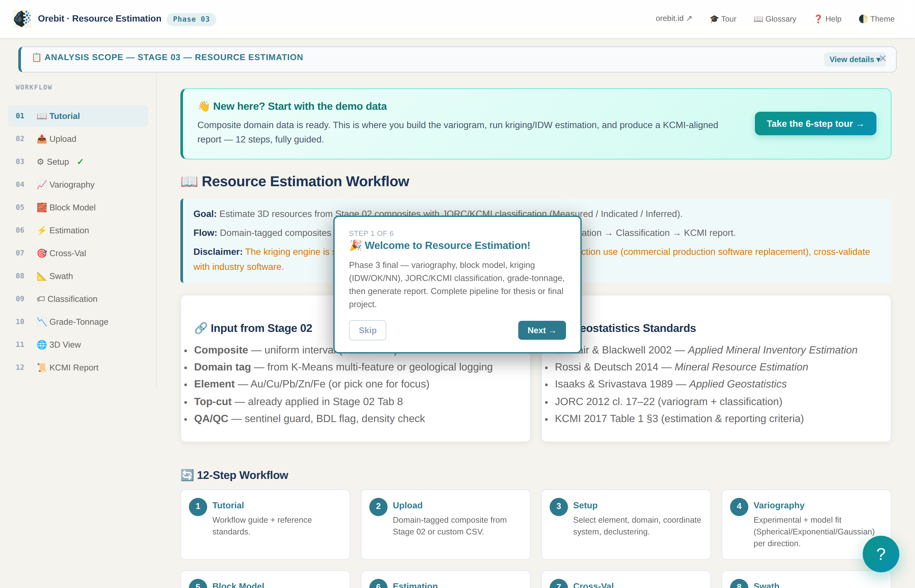Go to Upload step in sidebar

tap(78, 139)
